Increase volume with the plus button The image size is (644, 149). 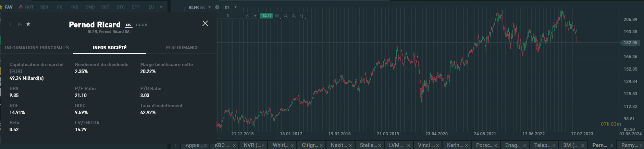(x=255, y=16)
